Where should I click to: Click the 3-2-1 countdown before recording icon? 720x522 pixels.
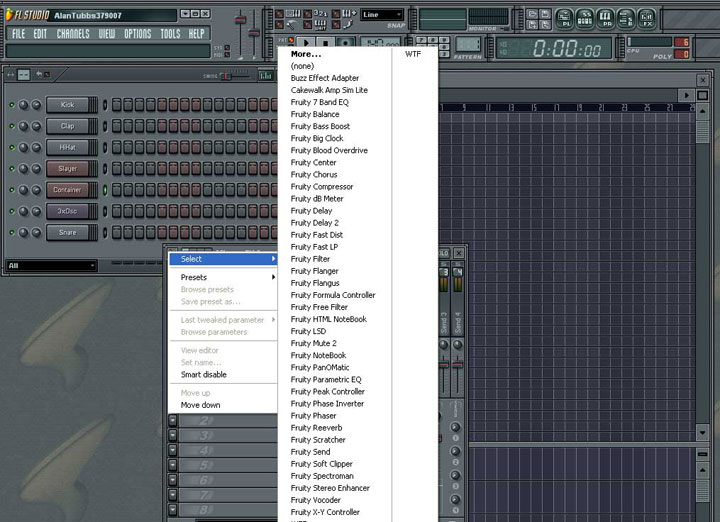[321, 14]
